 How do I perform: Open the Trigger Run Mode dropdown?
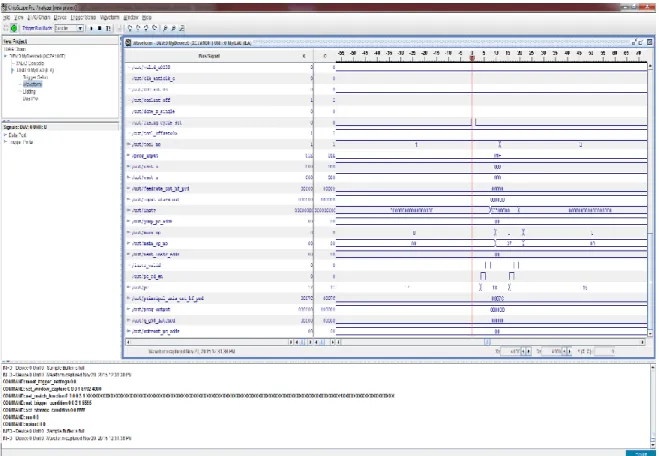click(69, 28)
